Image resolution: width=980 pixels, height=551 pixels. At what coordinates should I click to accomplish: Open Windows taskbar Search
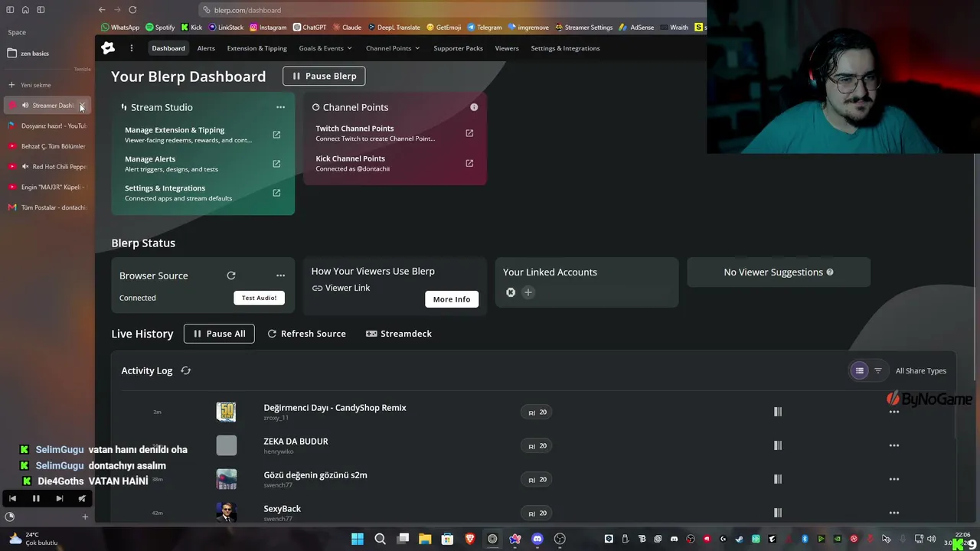click(380, 539)
